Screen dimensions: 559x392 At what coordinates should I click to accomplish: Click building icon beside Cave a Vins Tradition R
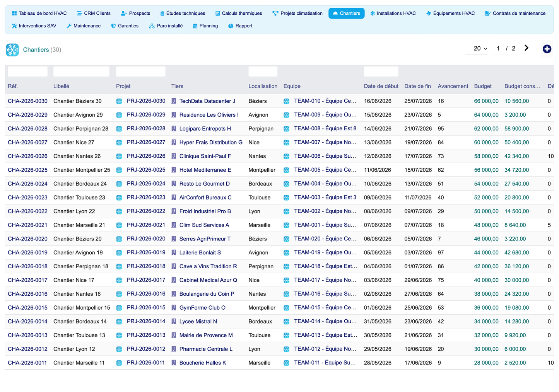click(x=174, y=266)
